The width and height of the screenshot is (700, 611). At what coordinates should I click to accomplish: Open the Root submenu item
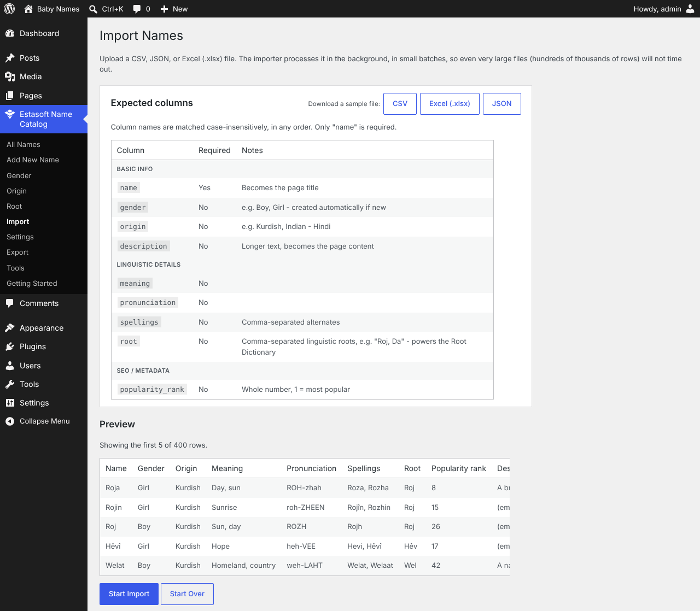point(14,206)
